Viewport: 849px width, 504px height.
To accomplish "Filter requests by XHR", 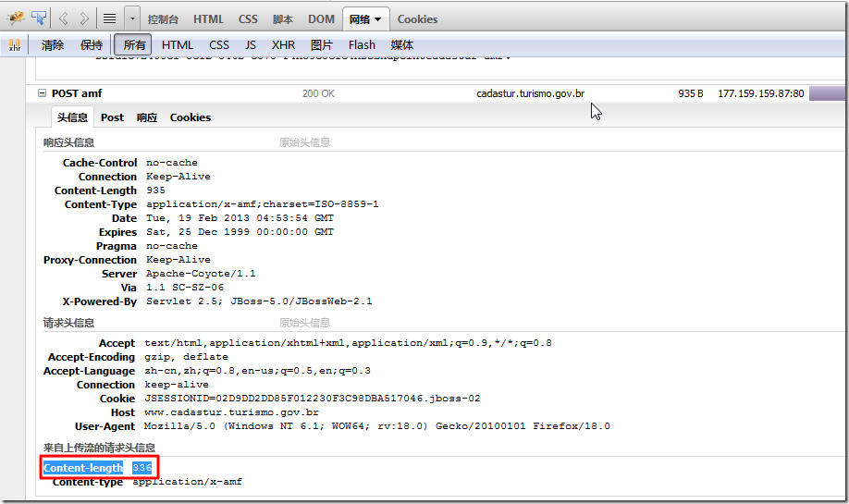I will (283, 44).
